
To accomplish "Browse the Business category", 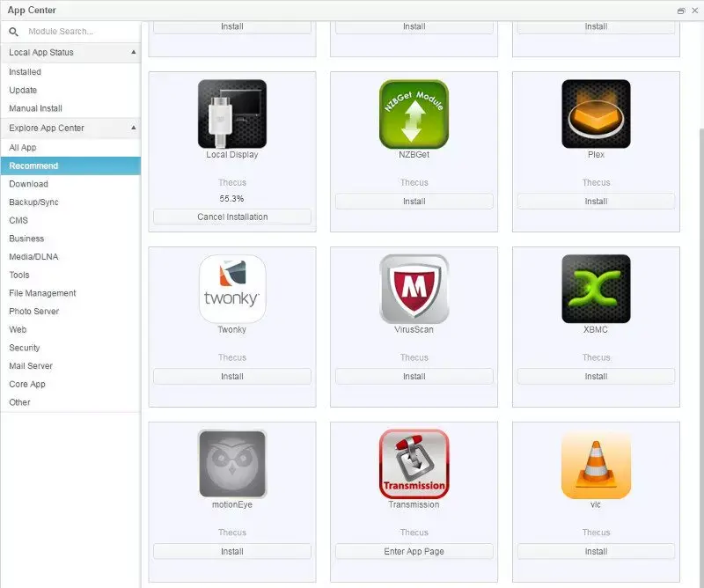I will 70,239.
